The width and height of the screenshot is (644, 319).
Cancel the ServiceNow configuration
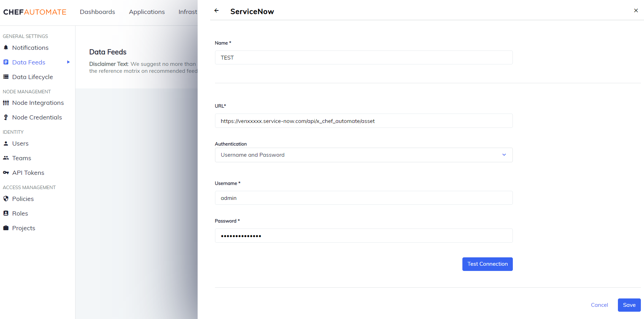click(599, 305)
